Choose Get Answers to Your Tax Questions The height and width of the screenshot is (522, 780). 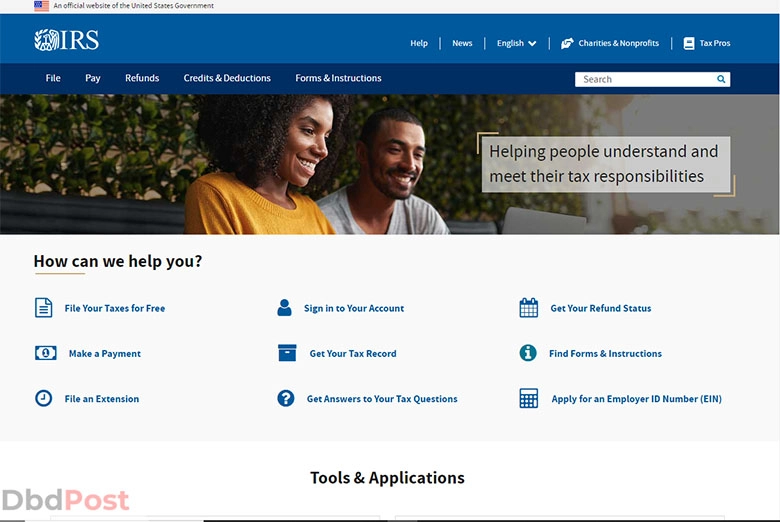click(382, 399)
